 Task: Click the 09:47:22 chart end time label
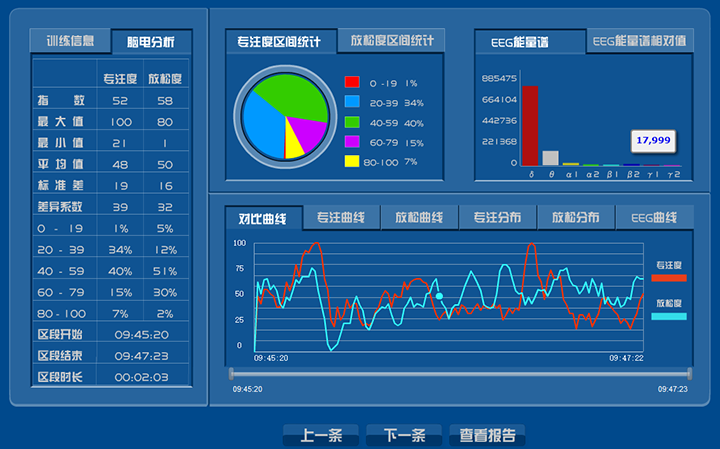click(x=626, y=358)
